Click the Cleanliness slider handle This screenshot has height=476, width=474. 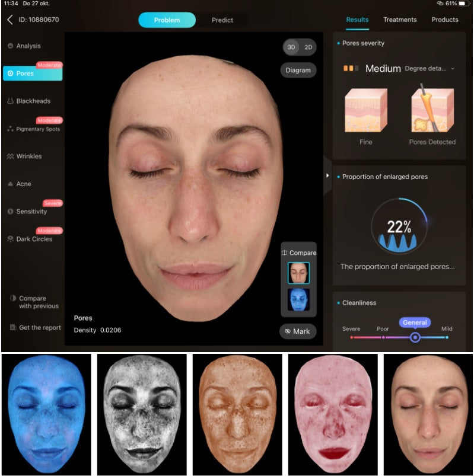[415, 337]
